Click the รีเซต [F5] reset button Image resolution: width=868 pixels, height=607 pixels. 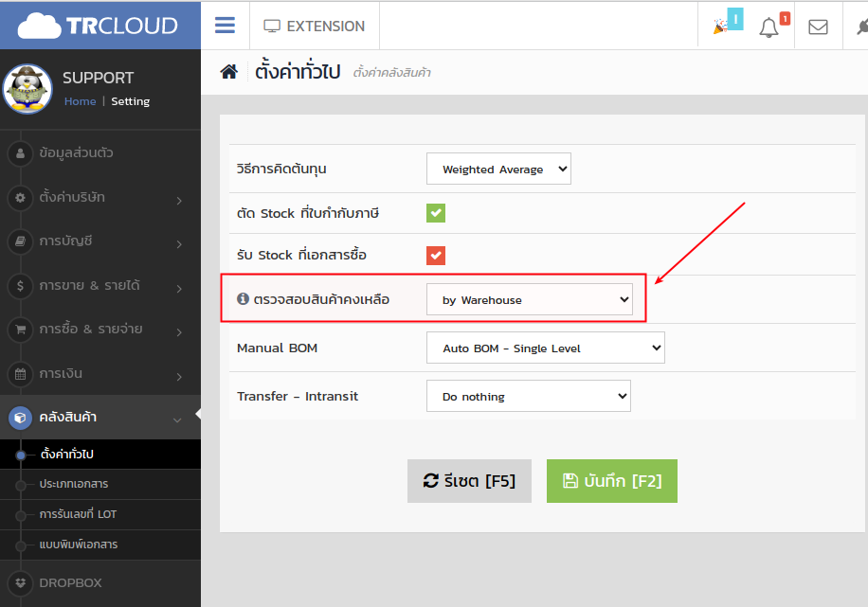[x=469, y=481]
